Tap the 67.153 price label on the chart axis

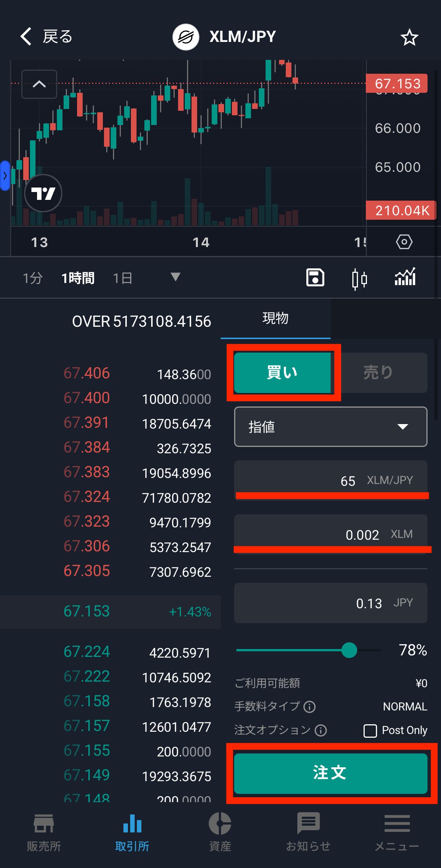(397, 83)
